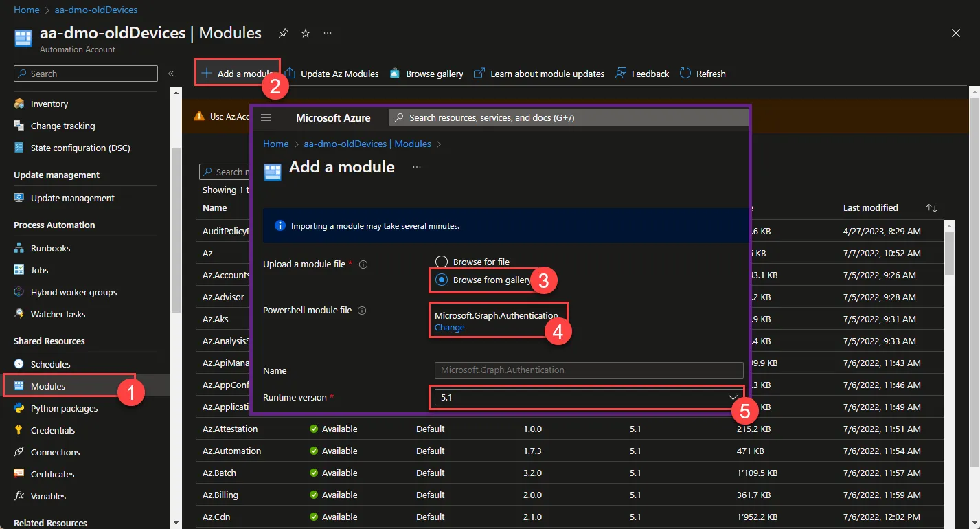Close the Modules blade with X
The width and height of the screenshot is (980, 529).
(956, 33)
